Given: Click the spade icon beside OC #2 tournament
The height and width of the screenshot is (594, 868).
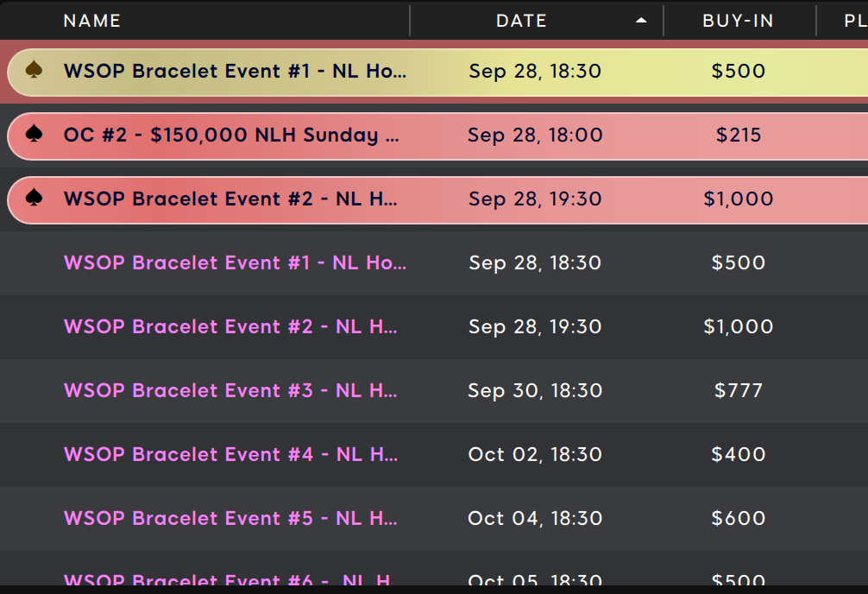Looking at the screenshot, I should [35, 134].
